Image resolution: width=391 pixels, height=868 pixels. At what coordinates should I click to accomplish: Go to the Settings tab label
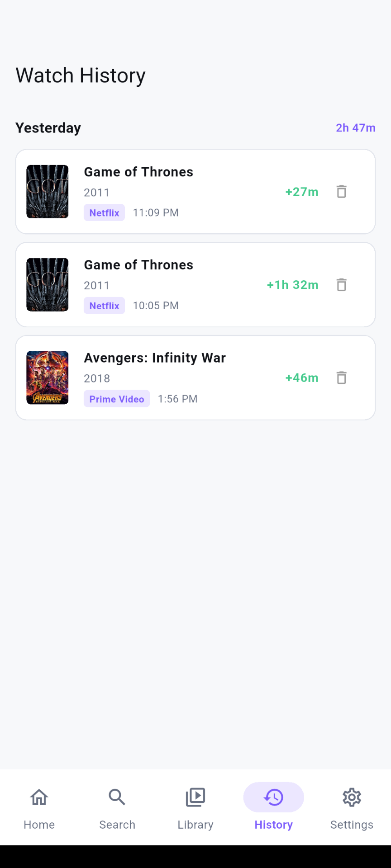(x=352, y=825)
